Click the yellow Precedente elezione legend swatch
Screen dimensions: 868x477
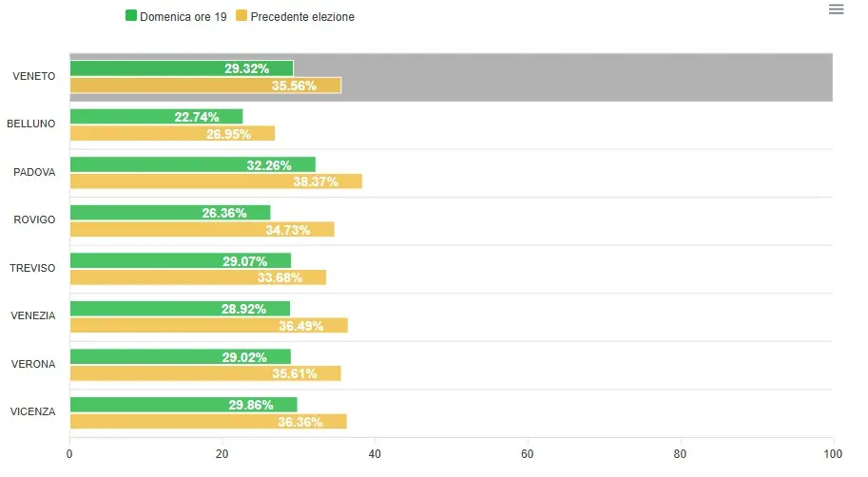pos(241,16)
